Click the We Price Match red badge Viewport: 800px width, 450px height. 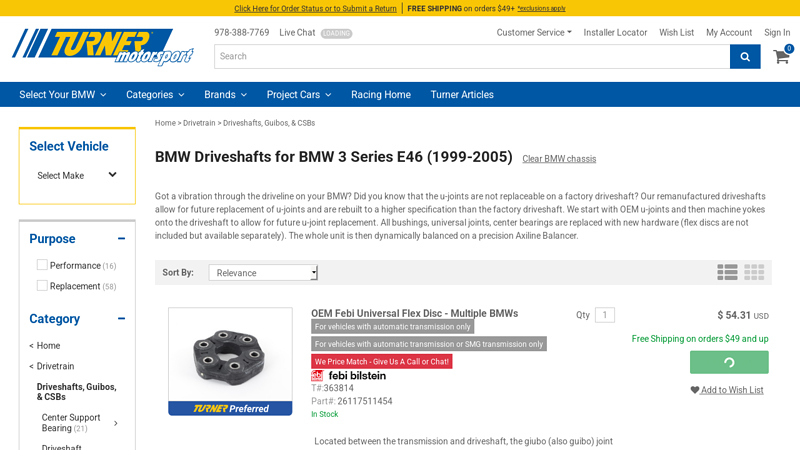pos(382,361)
